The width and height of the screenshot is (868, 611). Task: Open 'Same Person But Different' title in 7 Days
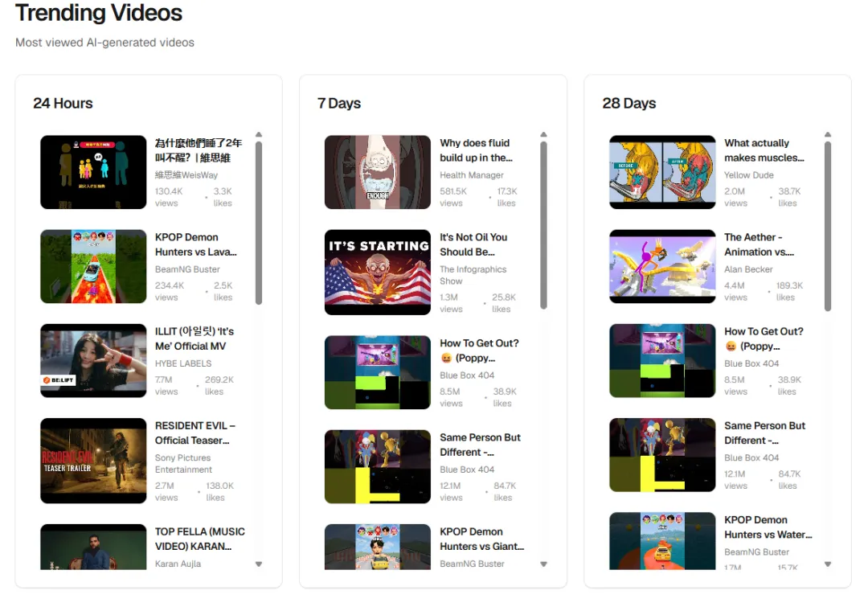pyautogui.click(x=480, y=445)
